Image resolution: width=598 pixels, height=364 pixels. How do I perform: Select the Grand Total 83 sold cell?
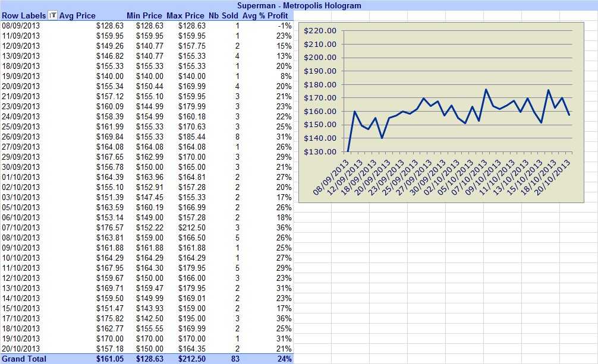pyautogui.click(x=235, y=359)
